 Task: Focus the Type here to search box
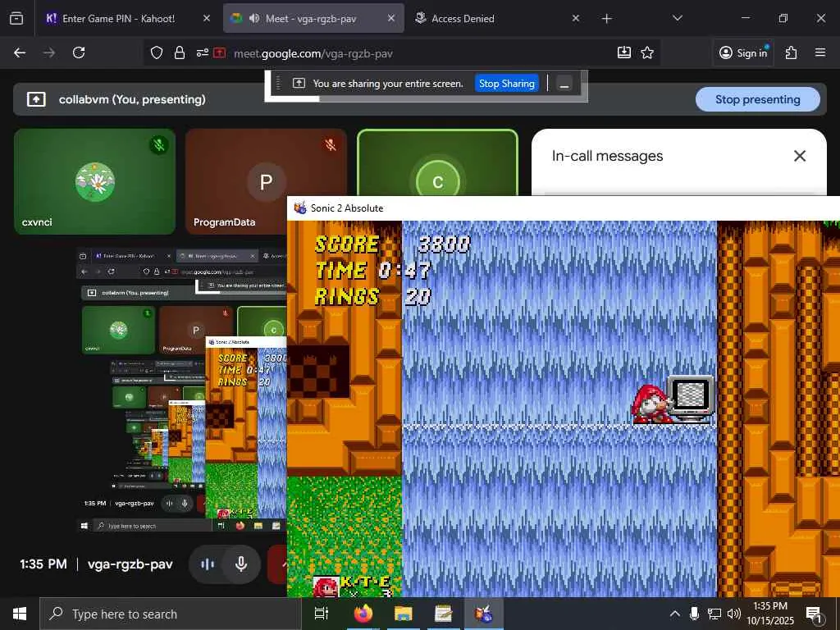point(171,614)
